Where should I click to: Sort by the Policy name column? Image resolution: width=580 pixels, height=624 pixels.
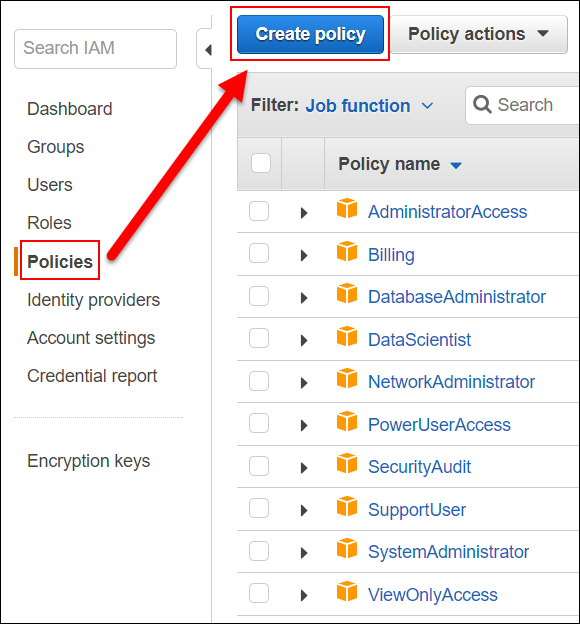click(400, 164)
